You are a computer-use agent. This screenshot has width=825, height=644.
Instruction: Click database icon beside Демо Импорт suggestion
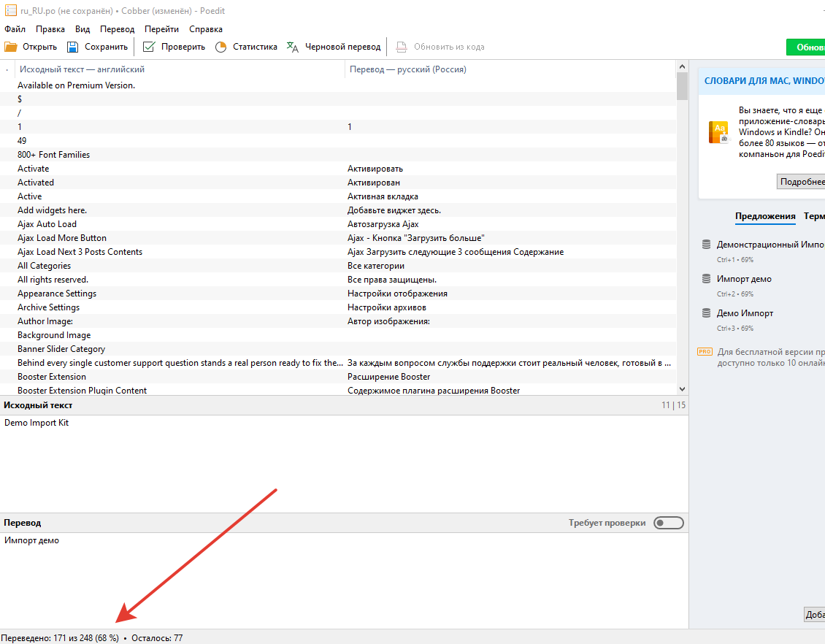tap(706, 313)
